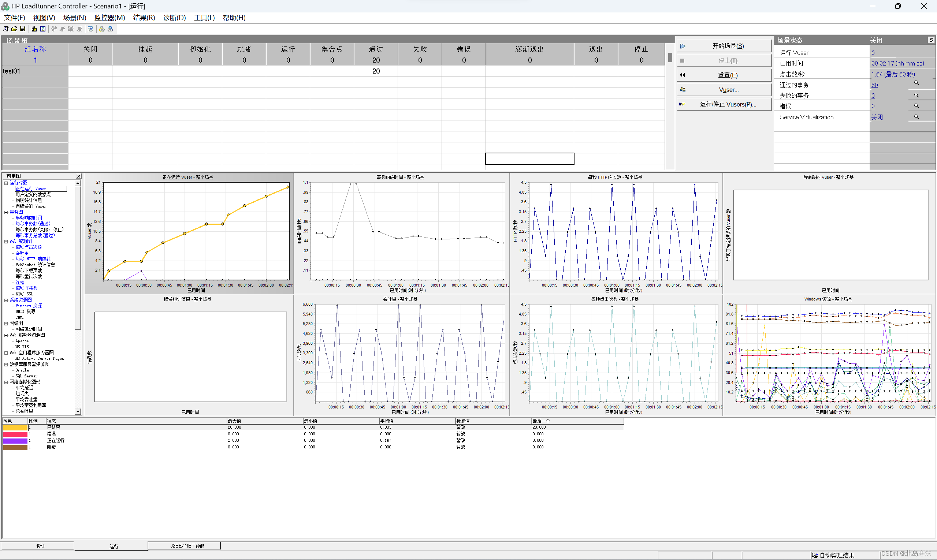Open the 监控器(M) menu
Screen dimensions: 937x560
(109, 18)
